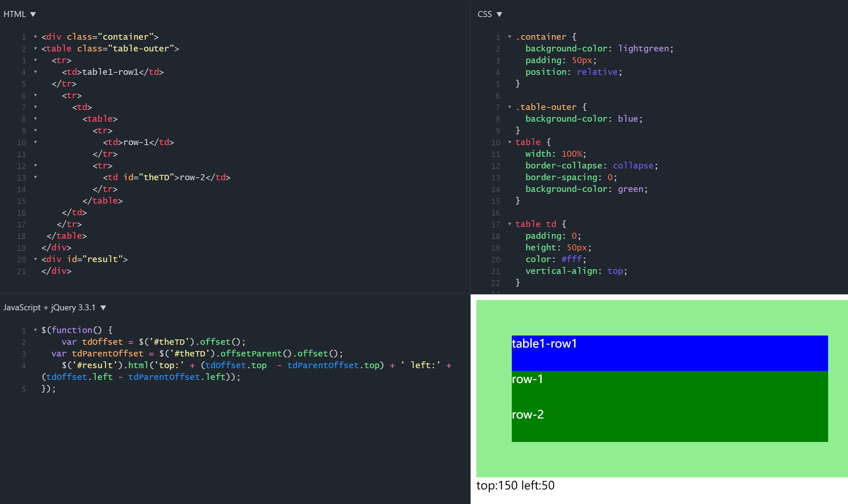Click the offsetParent() call in the JavaScript
Image resolution: width=848 pixels, height=504 pixels.
(x=256, y=354)
